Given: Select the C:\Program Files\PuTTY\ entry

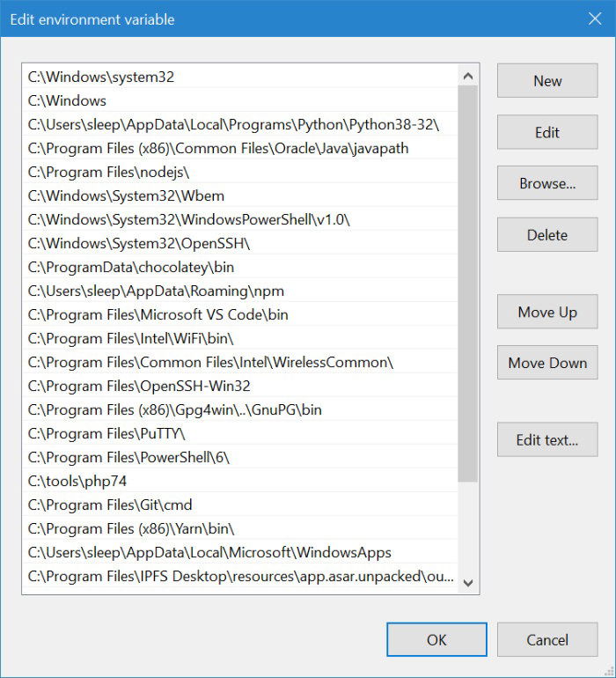Looking at the screenshot, I should (x=240, y=434).
